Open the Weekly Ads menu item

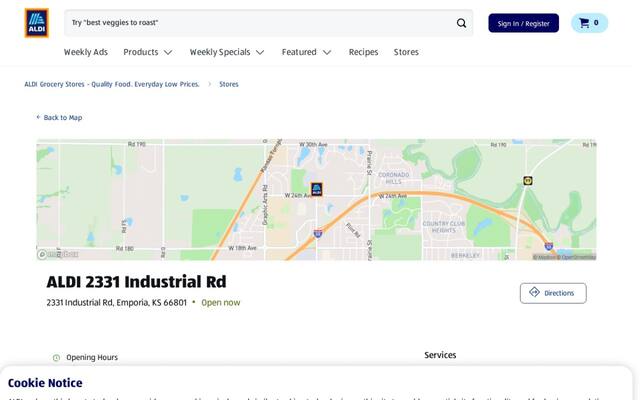[x=86, y=52]
